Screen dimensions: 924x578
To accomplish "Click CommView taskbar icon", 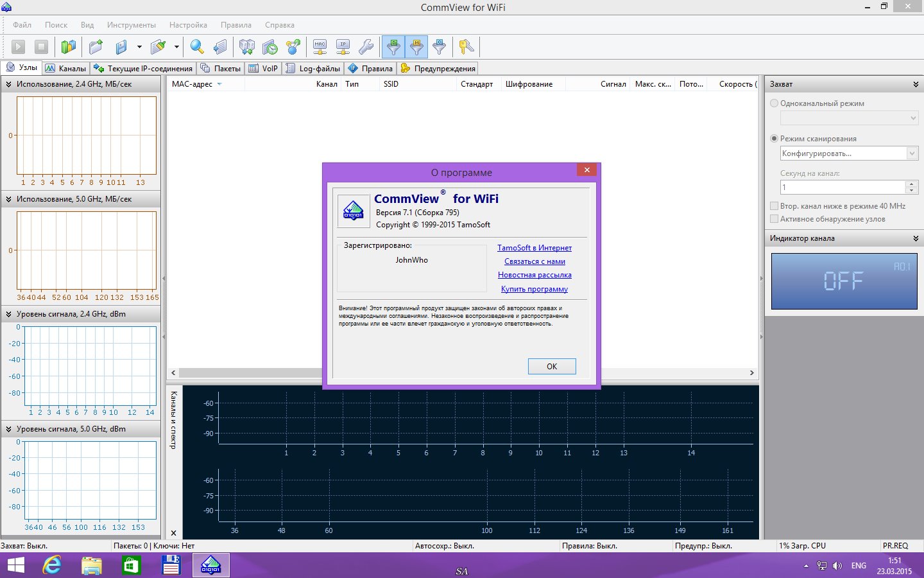I will (x=211, y=565).
